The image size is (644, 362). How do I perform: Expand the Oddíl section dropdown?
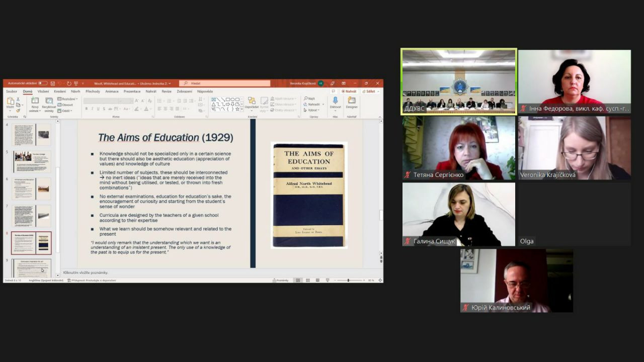tap(64, 110)
